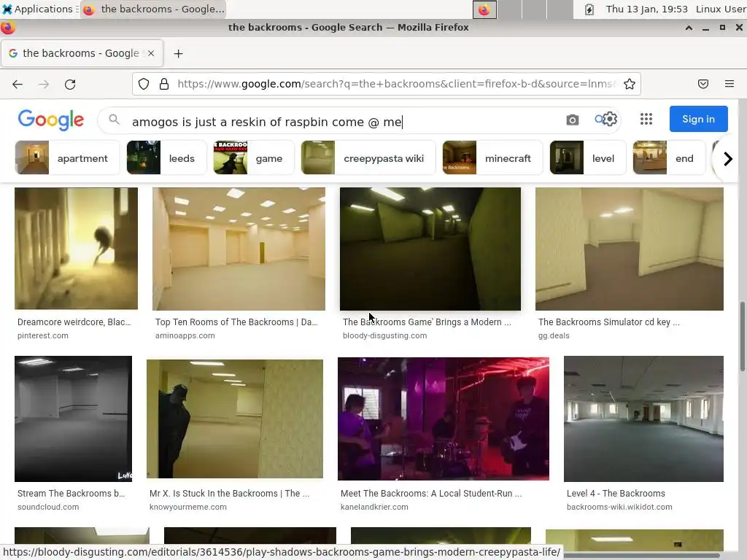Screen dimensions: 747x560
Task: View site security padlock info
Action: (x=164, y=85)
